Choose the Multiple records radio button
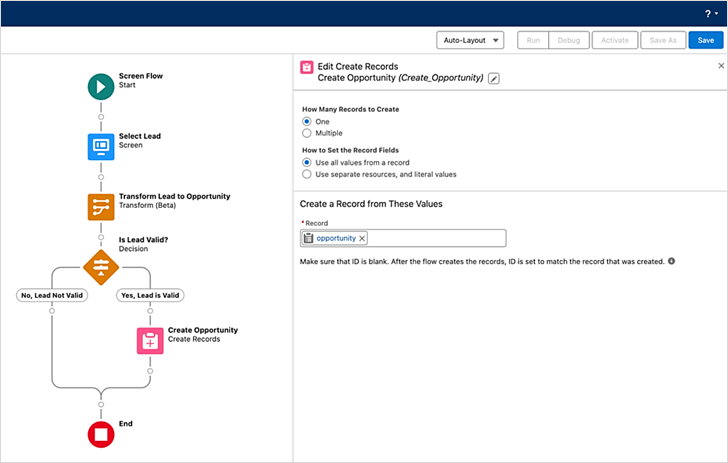 (307, 133)
